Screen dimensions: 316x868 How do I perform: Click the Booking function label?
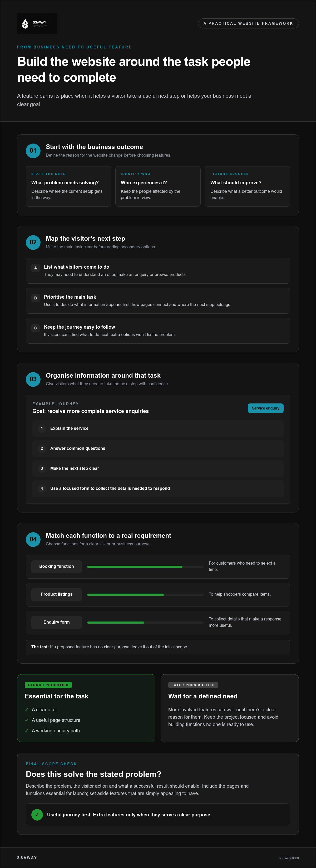(57, 566)
